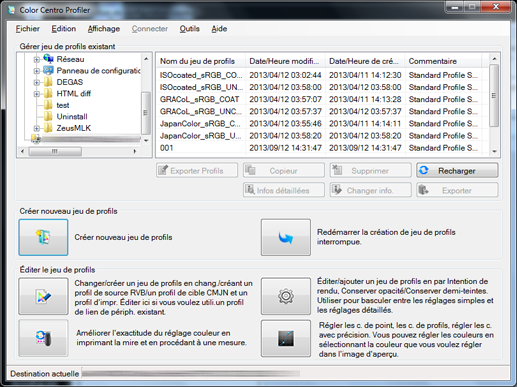Image resolution: width=517 pixels, height=387 pixels.
Task: Click modification date 2013/09/12 14:31:47 cell
Action: point(285,148)
